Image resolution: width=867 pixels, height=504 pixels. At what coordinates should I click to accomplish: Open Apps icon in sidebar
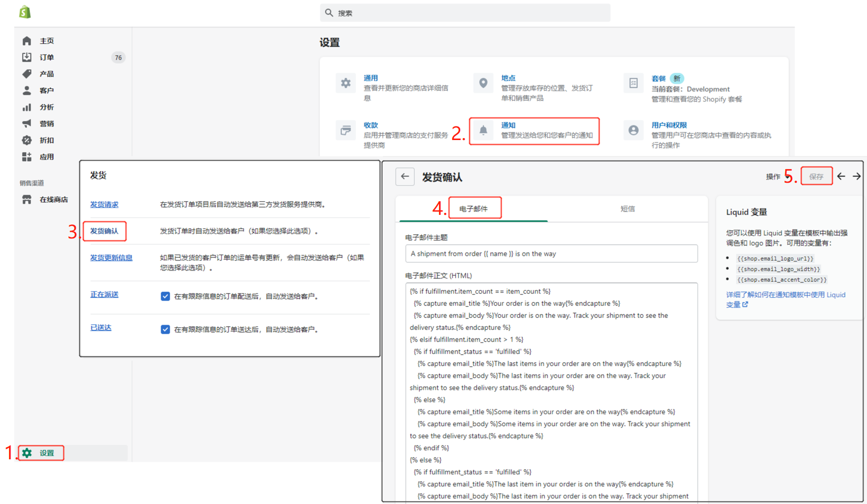click(27, 157)
